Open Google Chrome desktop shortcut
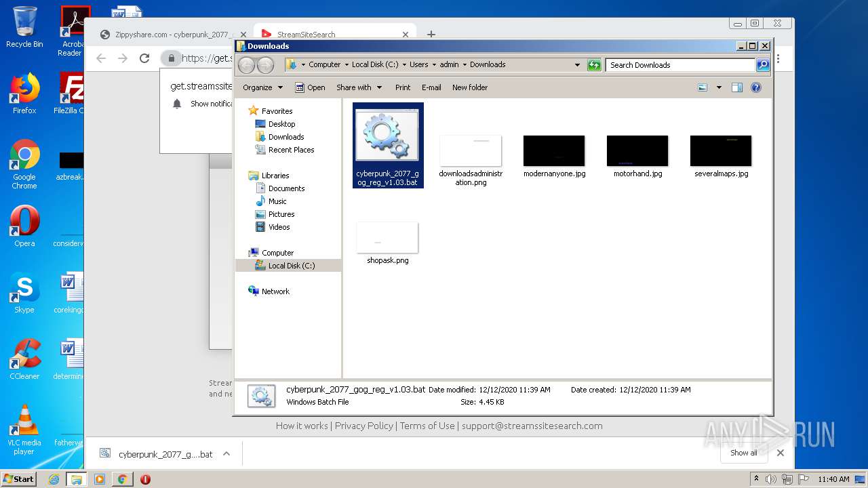868x488 pixels. [x=24, y=165]
